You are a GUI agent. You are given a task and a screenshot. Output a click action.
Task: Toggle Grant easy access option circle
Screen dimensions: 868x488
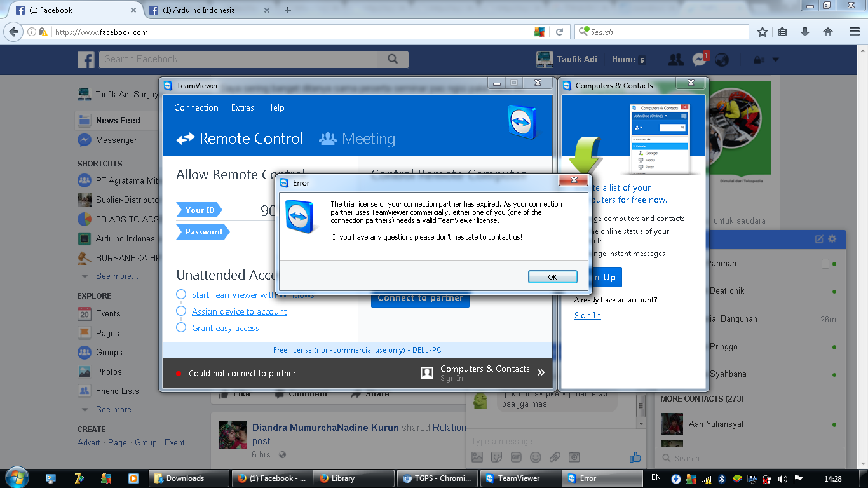point(181,327)
